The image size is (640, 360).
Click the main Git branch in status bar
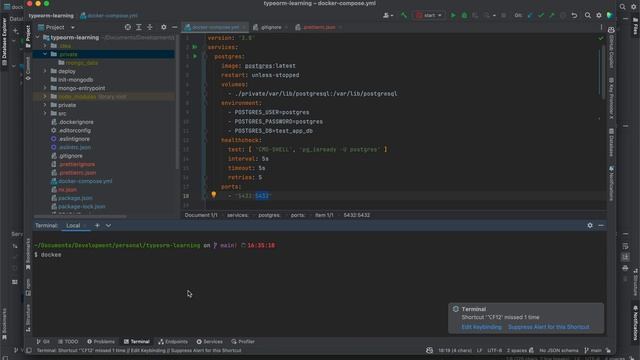[594, 350]
